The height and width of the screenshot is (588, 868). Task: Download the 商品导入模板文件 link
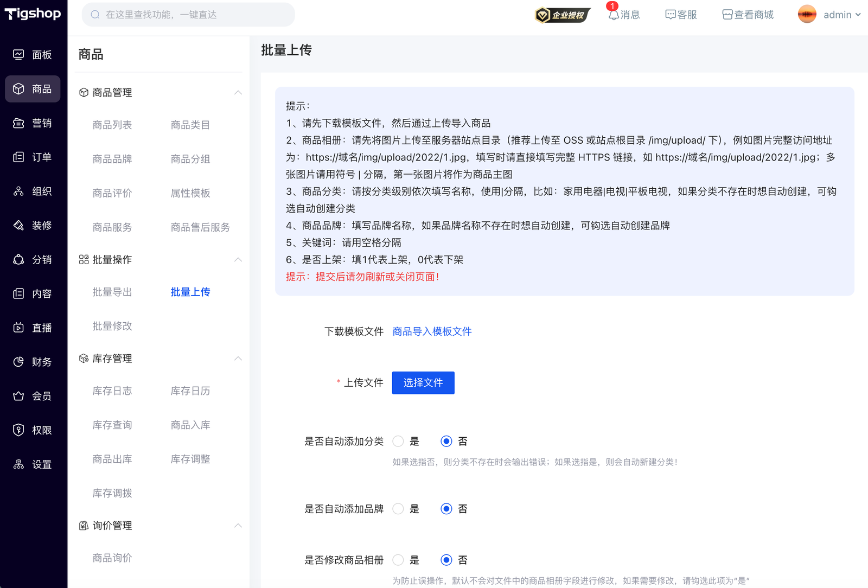432,331
